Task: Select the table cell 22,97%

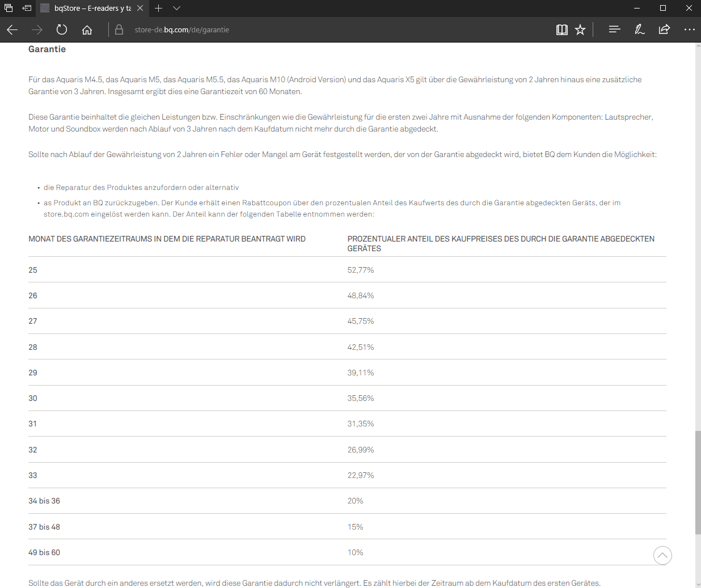Action: 361,475
